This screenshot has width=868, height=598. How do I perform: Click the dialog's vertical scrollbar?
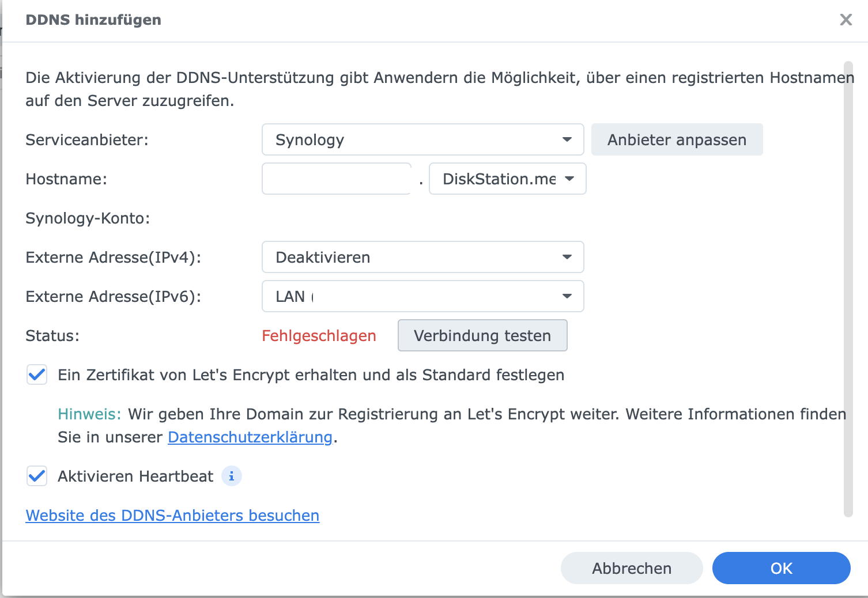tap(848, 289)
